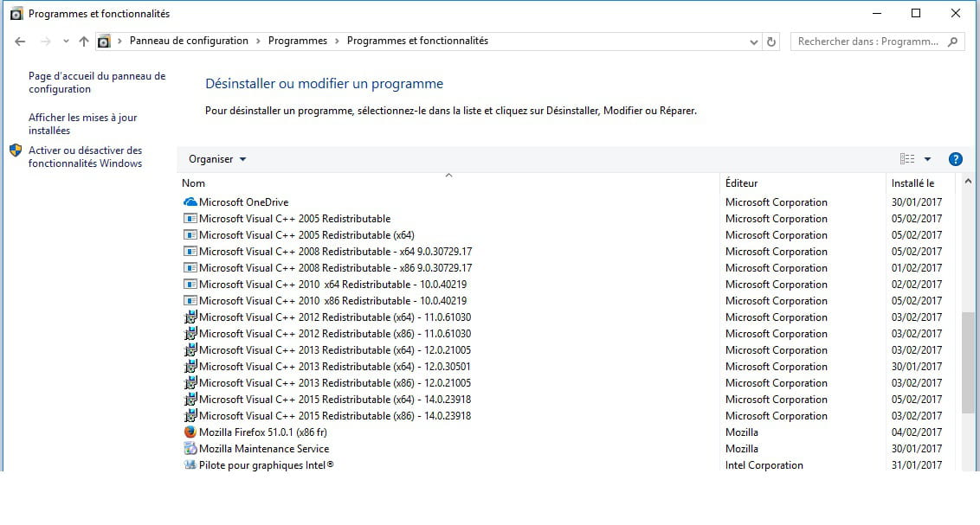Select Microsoft Visual C++ 2005 Redistributable row
The image size is (980, 525).
click(565, 219)
